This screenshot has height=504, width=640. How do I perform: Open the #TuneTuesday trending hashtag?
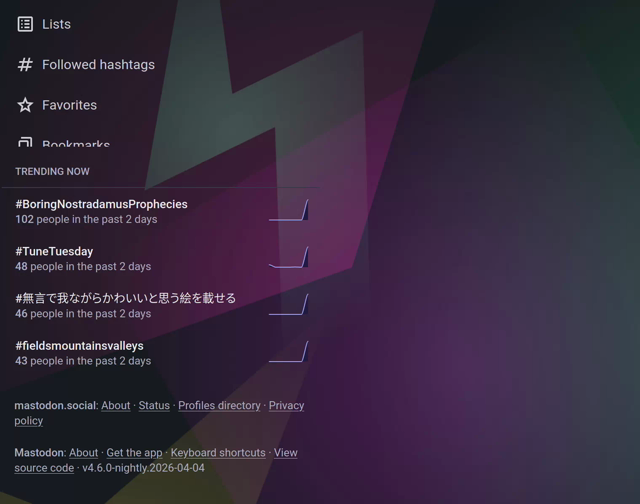coord(54,251)
